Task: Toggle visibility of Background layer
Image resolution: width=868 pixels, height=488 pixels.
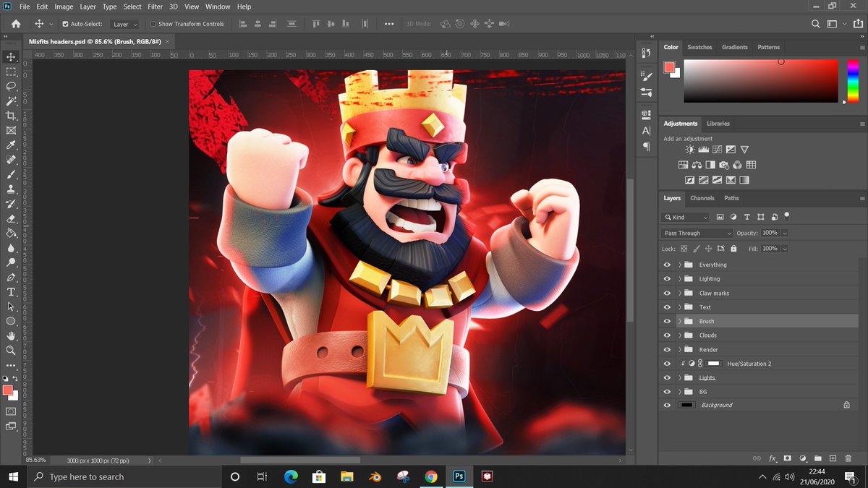Action: [667, 406]
